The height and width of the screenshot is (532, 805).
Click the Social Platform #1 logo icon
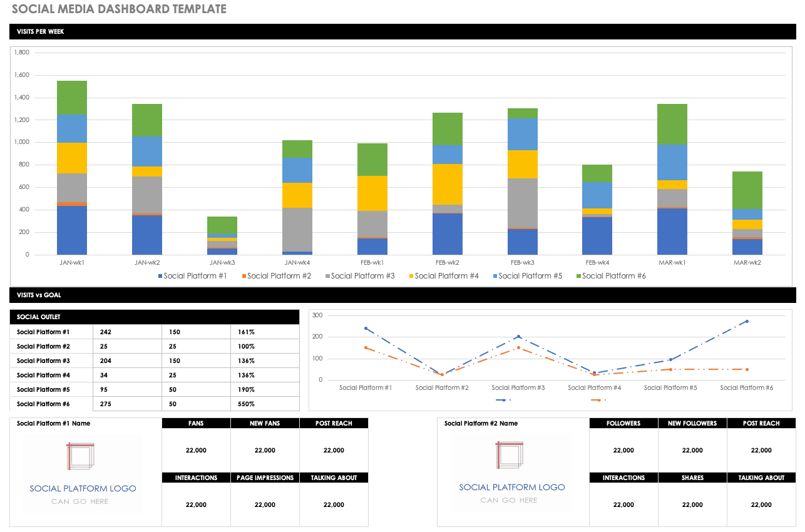(80, 456)
